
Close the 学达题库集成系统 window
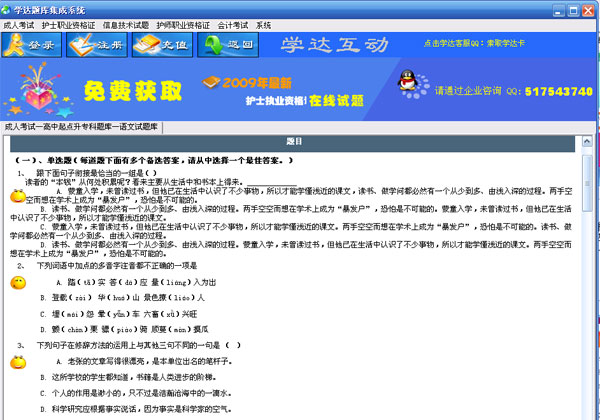tap(588, 11)
